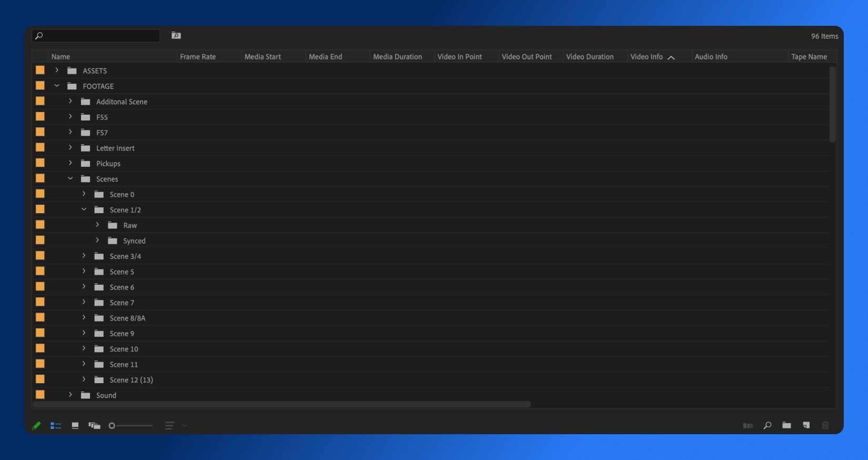Select the Scene 10 folder
868x460 pixels.
click(124, 349)
